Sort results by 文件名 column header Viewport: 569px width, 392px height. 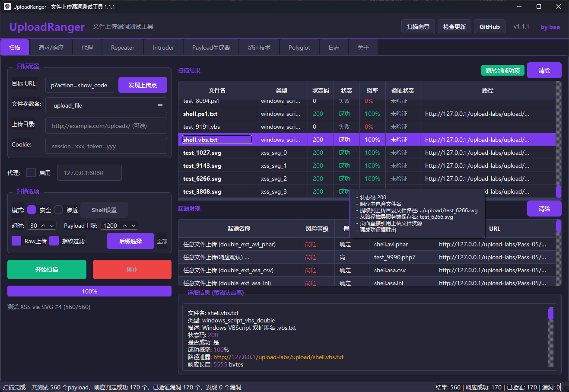tap(217, 90)
